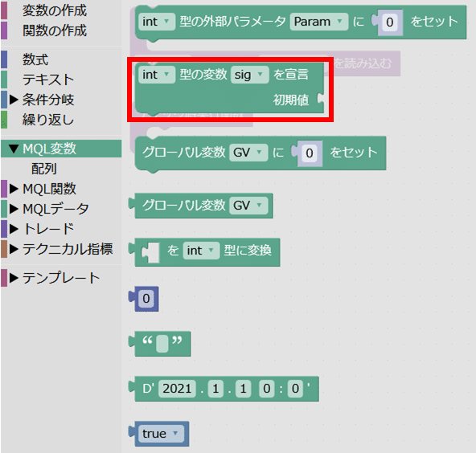Click empty input slot of 型に変換 block
The height and width of the screenshot is (453, 476).
tap(151, 251)
